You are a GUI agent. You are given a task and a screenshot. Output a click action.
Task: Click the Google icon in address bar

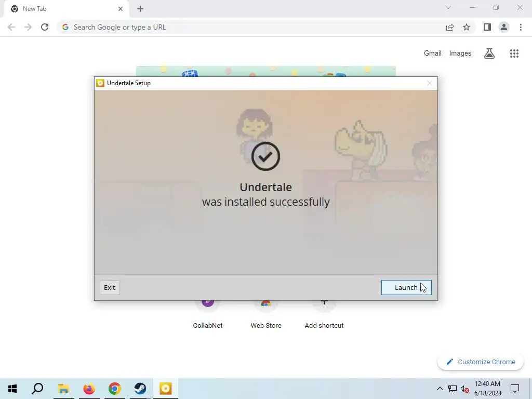point(65,27)
